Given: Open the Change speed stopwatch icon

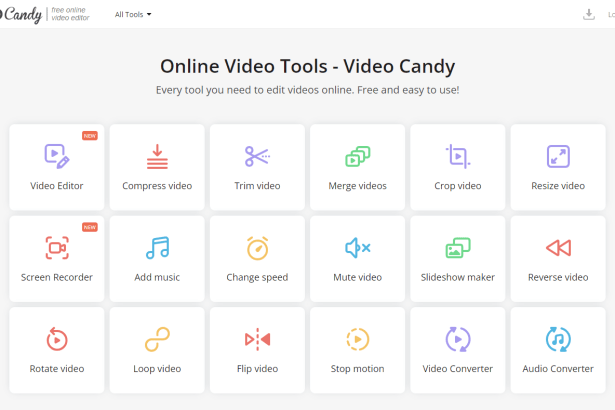Looking at the screenshot, I should (257, 248).
